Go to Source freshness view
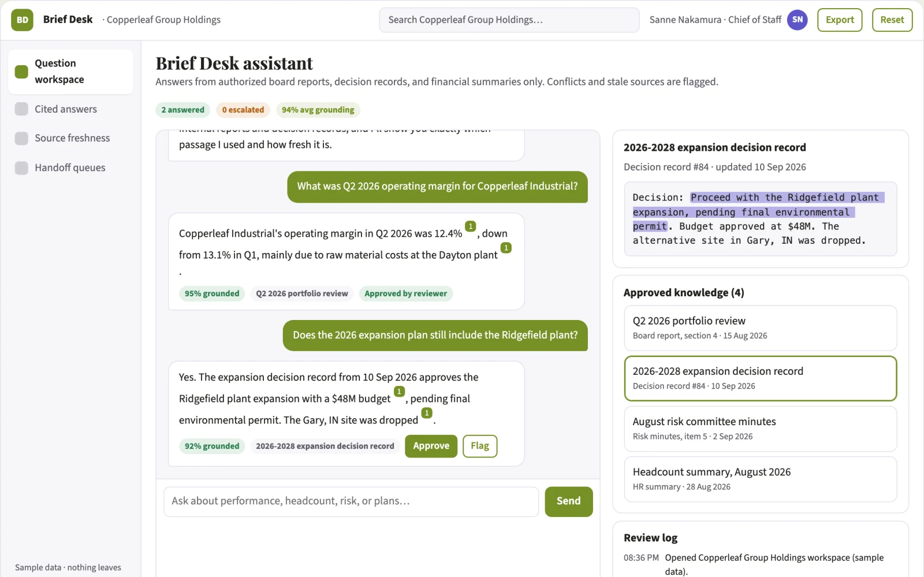The height and width of the screenshot is (577, 924). (x=70, y=138)
